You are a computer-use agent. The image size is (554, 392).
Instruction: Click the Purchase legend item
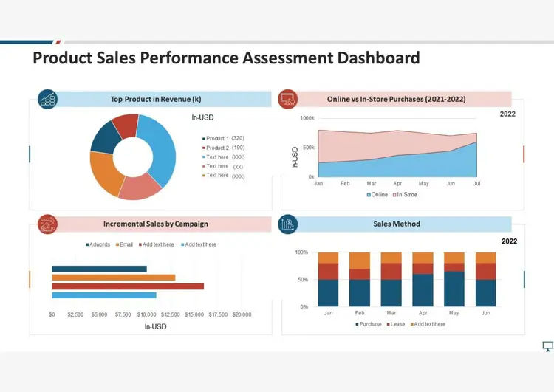click(369, 324)
